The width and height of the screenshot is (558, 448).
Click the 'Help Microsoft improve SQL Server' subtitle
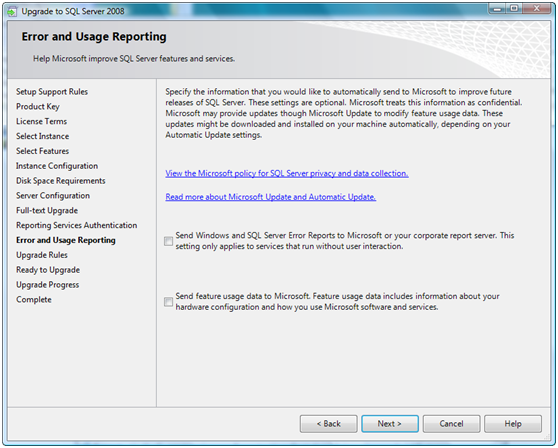coord(134,59)
